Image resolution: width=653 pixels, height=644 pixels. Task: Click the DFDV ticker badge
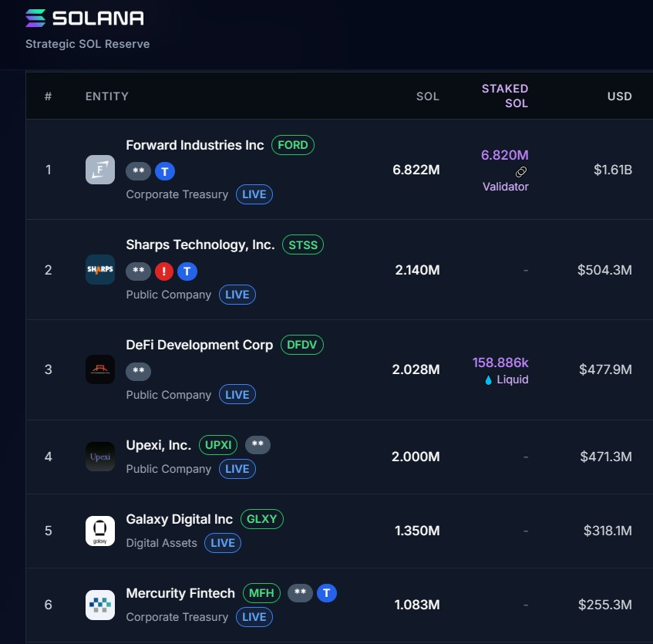pyautogui.click(x=302, y=345)
